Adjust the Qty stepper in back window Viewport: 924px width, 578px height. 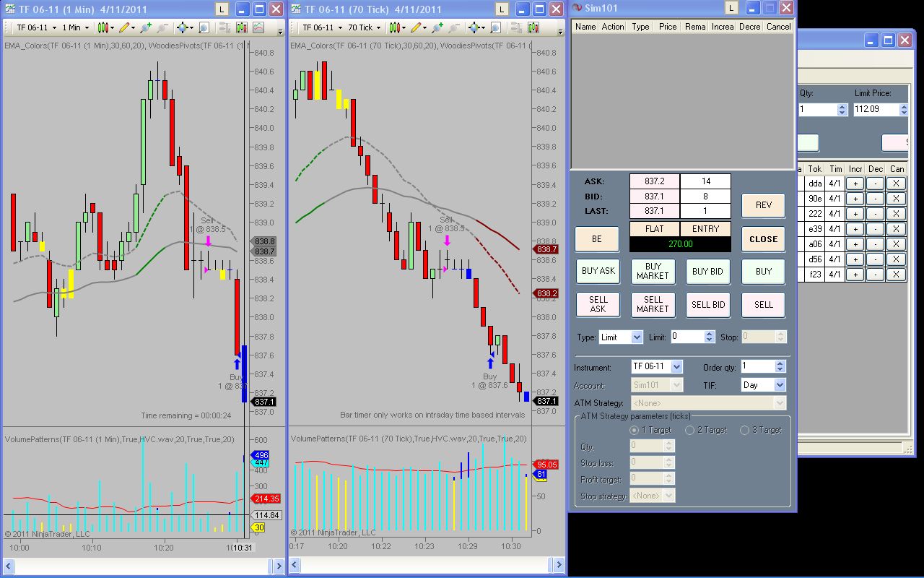842,110
